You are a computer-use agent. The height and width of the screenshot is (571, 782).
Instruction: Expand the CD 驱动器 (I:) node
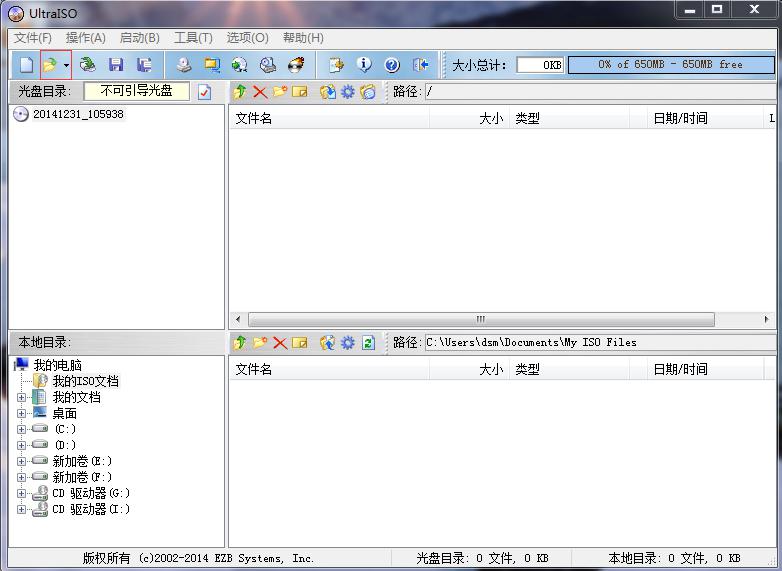tap(21, 509)
